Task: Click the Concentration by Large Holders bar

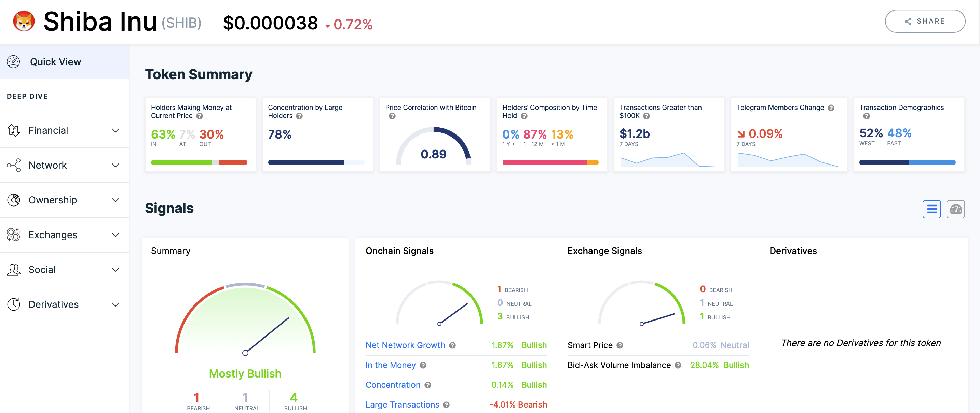Action: (316, 162)
